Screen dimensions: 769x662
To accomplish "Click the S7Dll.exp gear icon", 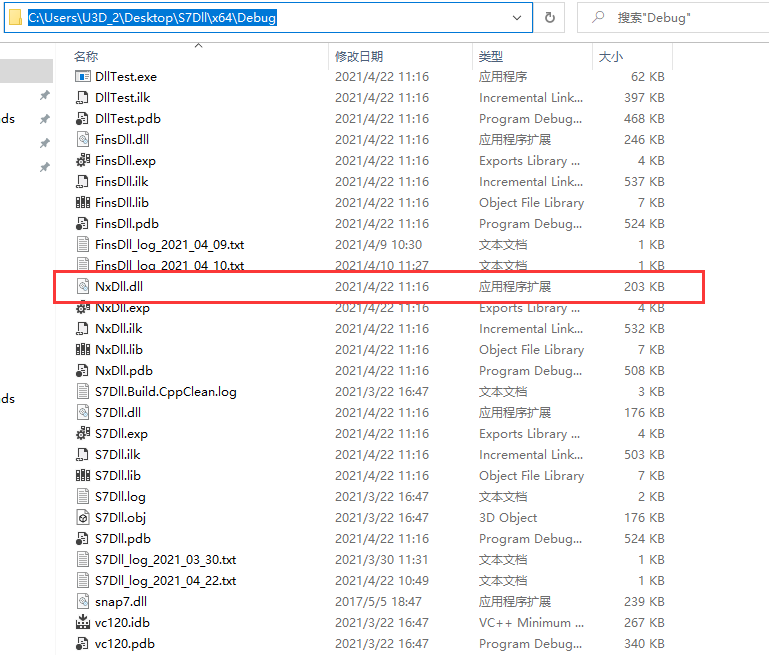I will [83, 433].
